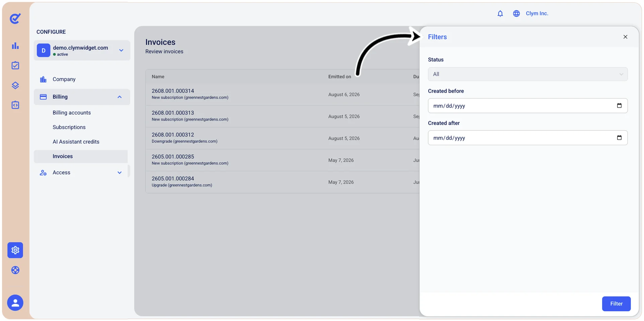Click Upgrade (greennestgardens.com) description
This screenshot has height=321, width=644.
click(x=182, y=185)
